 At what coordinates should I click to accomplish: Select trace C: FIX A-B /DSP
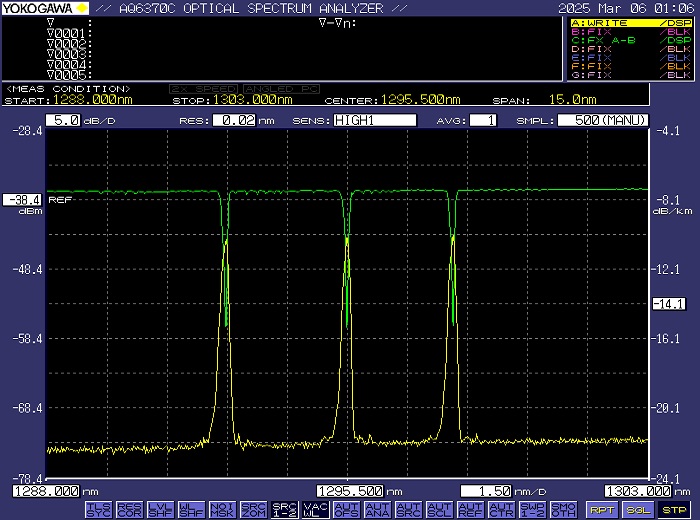(631, 40)
